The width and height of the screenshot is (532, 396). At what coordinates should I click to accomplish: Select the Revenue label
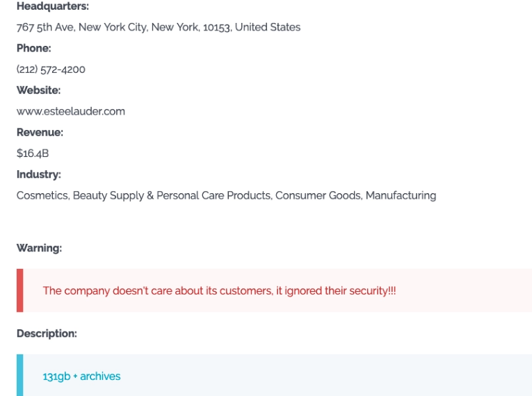click(40, 132)
